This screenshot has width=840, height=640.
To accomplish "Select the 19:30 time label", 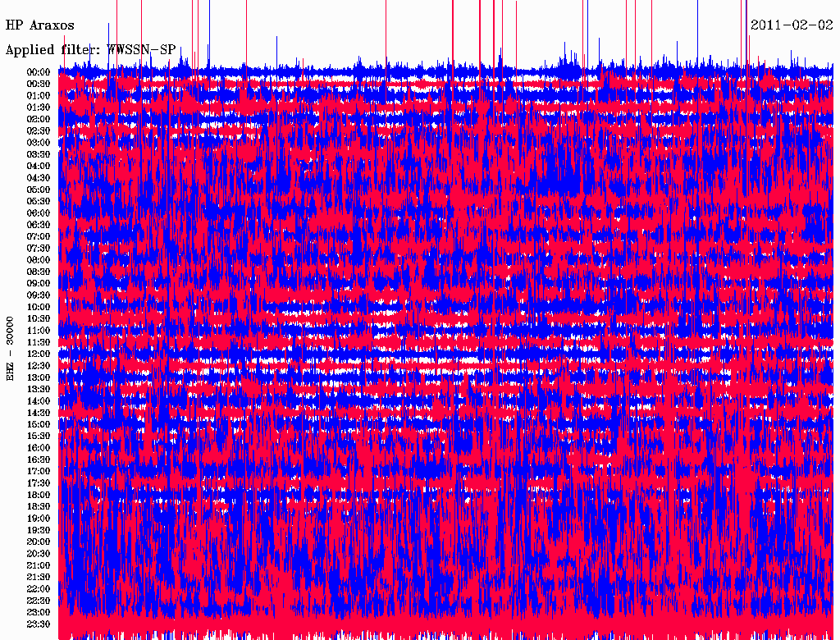I will (x=39, y=530).
